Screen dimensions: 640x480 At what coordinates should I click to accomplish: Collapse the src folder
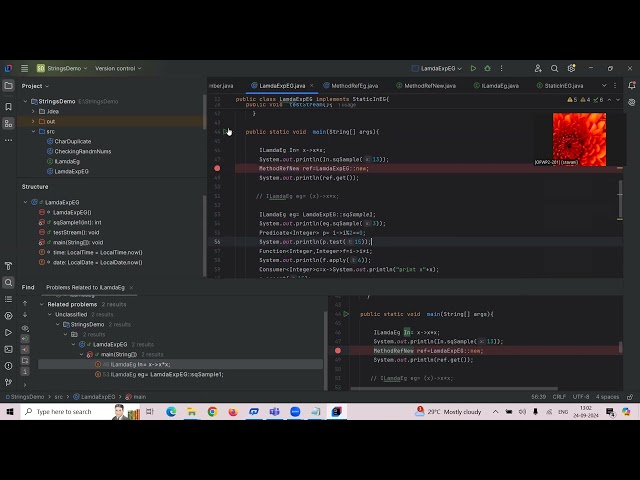[x=33, y=131]
